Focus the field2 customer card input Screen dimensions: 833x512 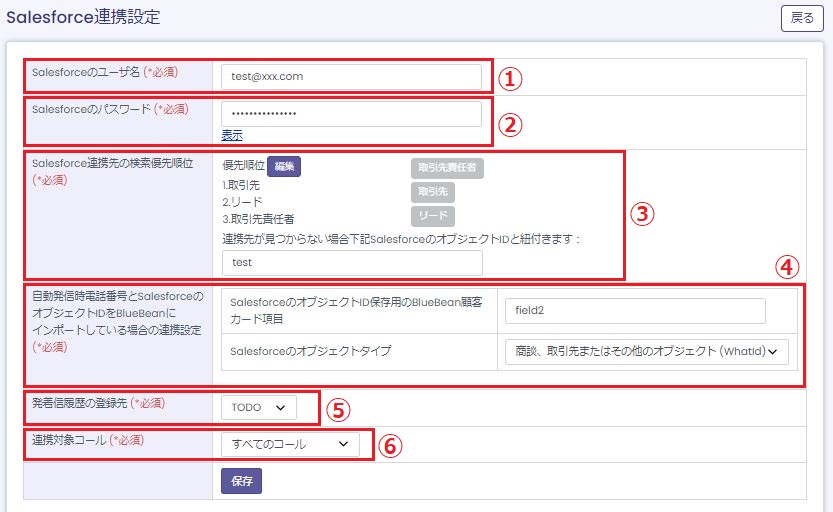pos(635,311)
